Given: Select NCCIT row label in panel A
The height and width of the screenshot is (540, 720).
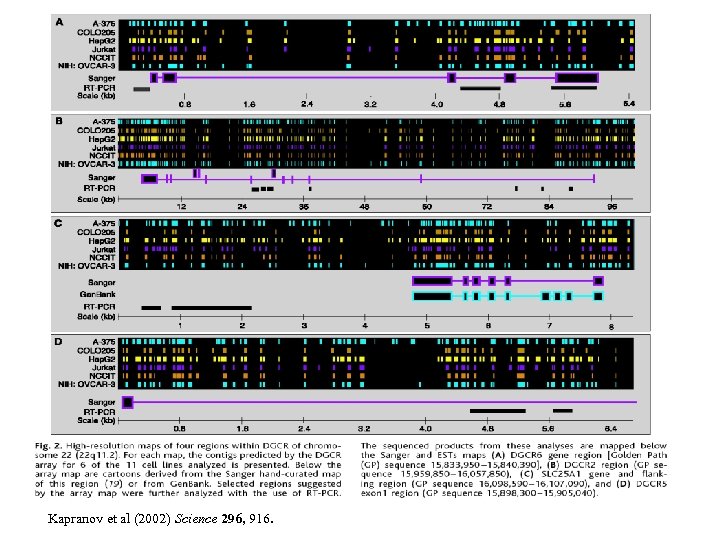Looking at the screenshot, I should click(x=102, y=57).
